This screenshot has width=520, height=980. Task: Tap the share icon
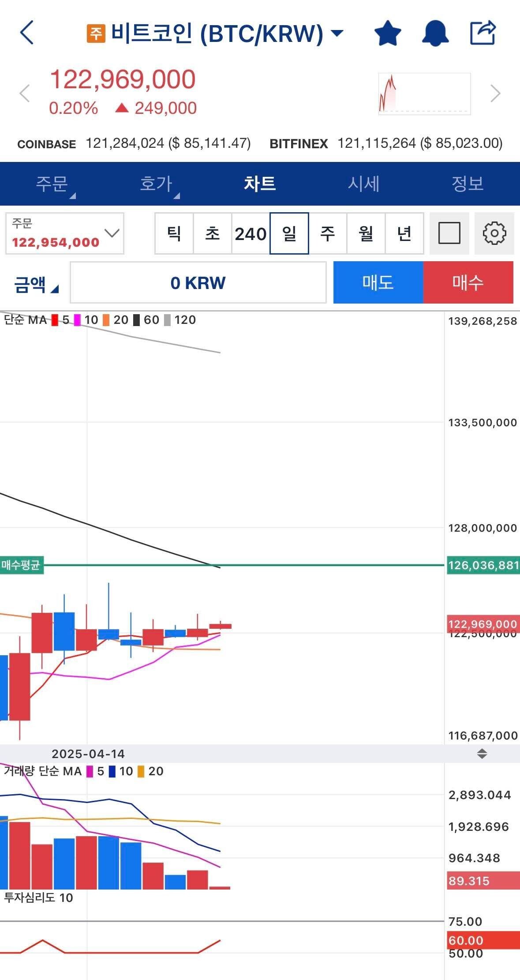(483, 33)
